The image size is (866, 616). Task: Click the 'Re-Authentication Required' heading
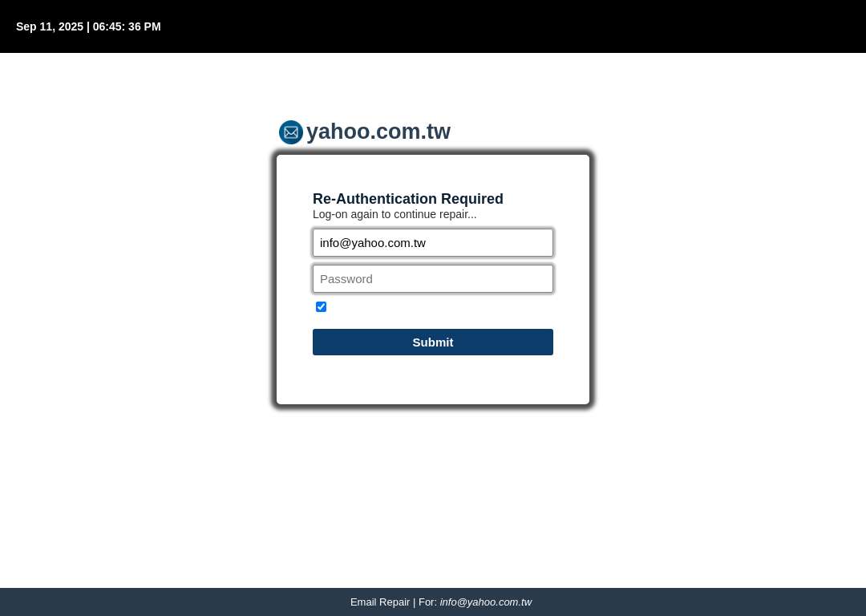407,199
